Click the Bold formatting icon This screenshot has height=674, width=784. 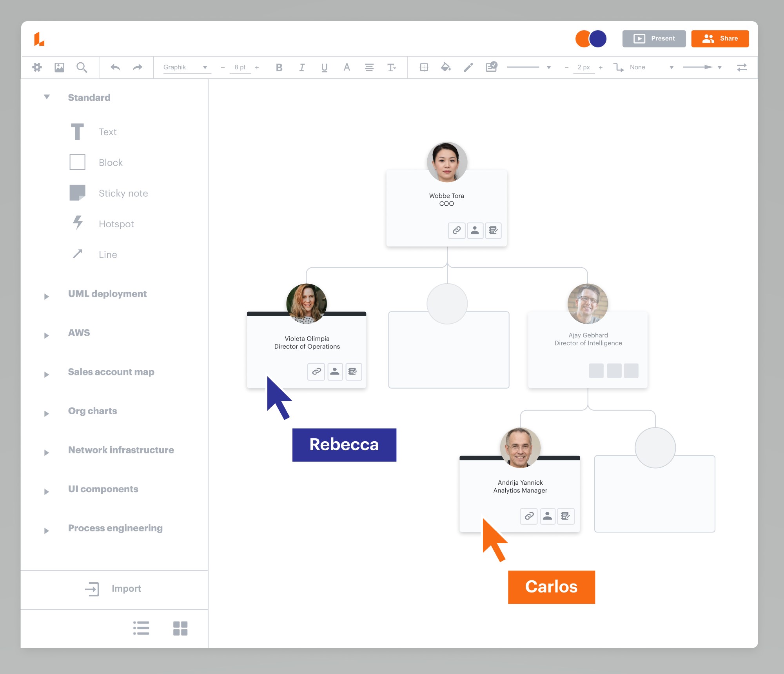click(x=279, y=67)
